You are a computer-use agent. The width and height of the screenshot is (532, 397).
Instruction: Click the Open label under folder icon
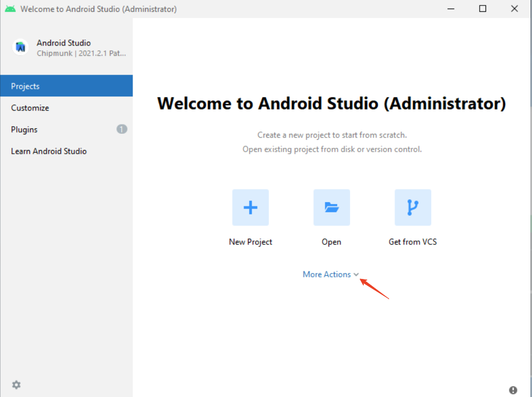coord(331,242)
